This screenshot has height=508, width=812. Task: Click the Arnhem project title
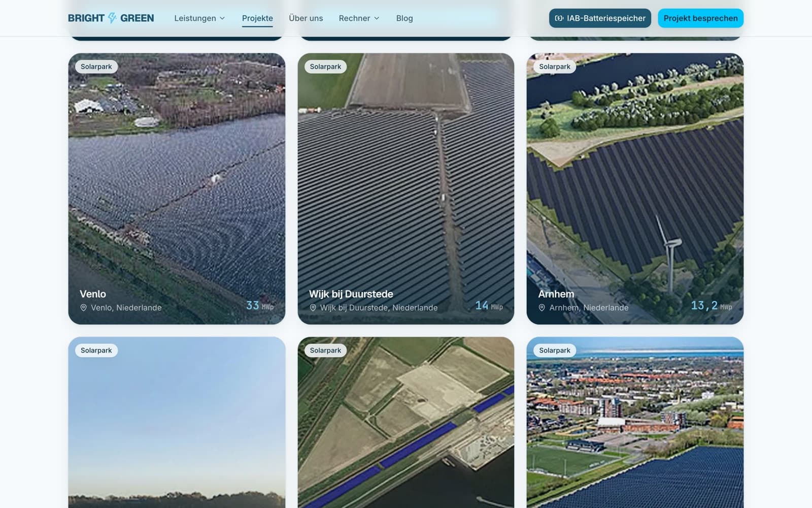point(556,294)
